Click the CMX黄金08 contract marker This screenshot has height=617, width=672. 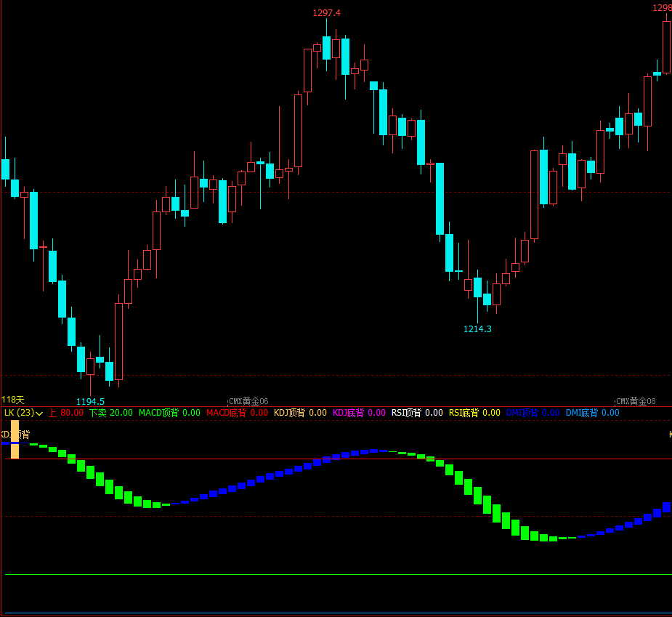pyautogui.click(x=636, y=401)
